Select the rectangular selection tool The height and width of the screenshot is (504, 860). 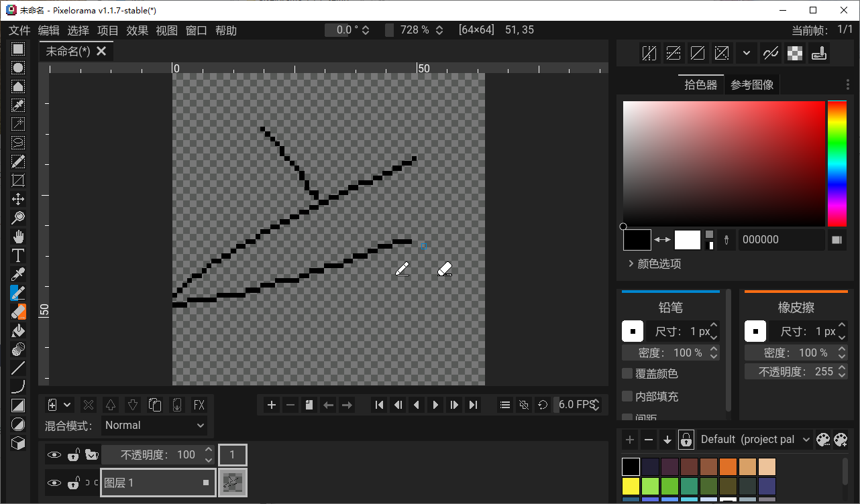coord(18,49)
